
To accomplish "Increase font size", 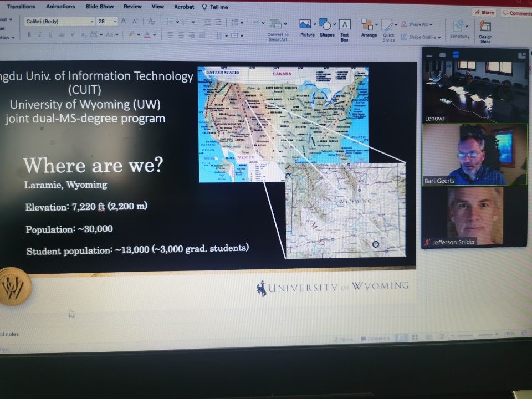I will tap(124, 21).
